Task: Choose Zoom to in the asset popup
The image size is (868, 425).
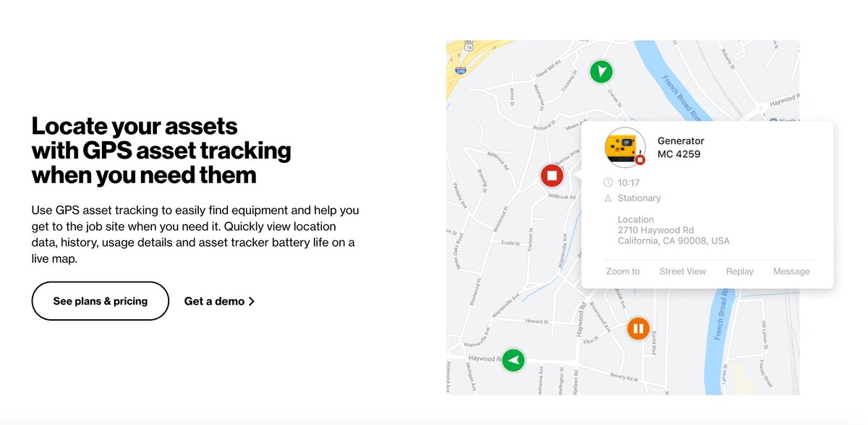Action: [x=623, y=272]
